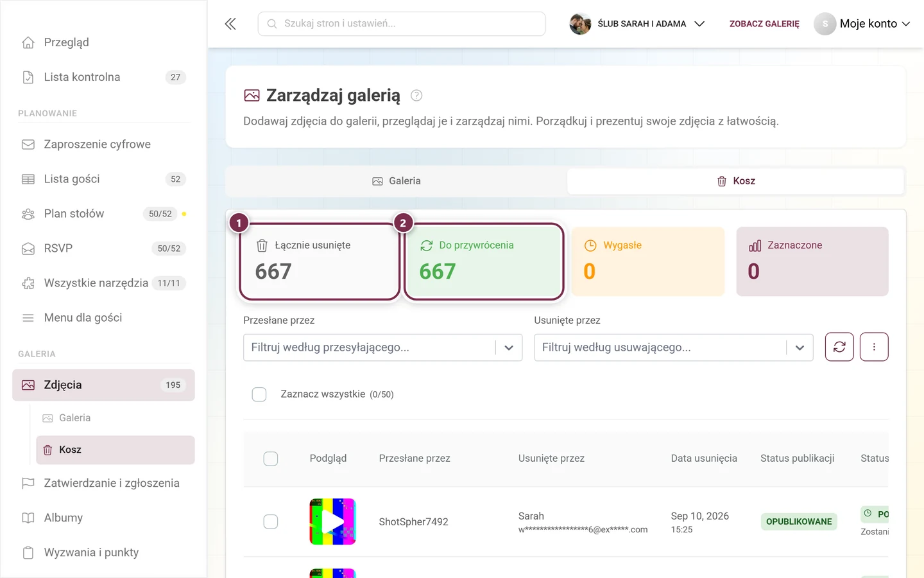Click the Albumy book icon
Viewport: 924px width, 578px height.
[28, 518]
